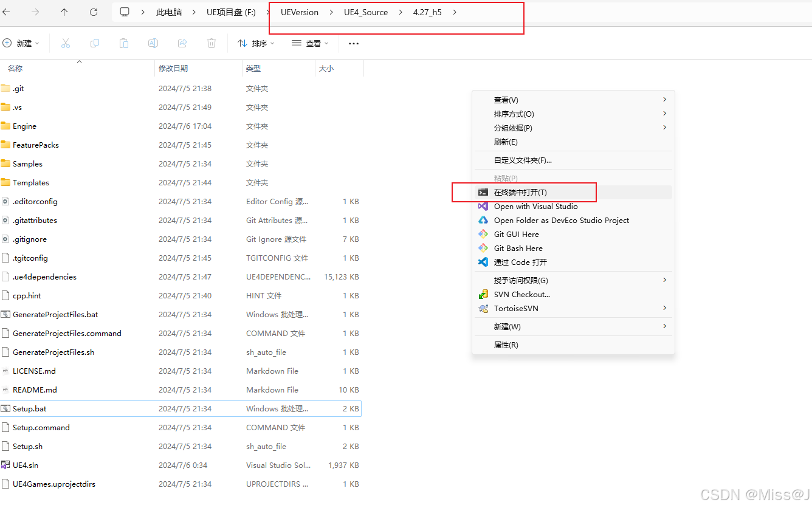Click the Paste clipboard icon
Screen dimensions: 812x508
124,43
